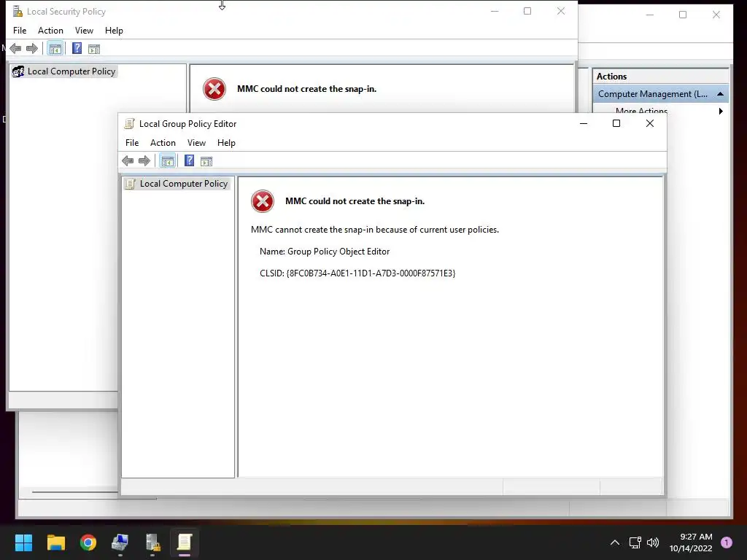The height and width of the screenshot is (560, 747).
Task: Open File menu in Local Security Policy
Action: (20, 31)
